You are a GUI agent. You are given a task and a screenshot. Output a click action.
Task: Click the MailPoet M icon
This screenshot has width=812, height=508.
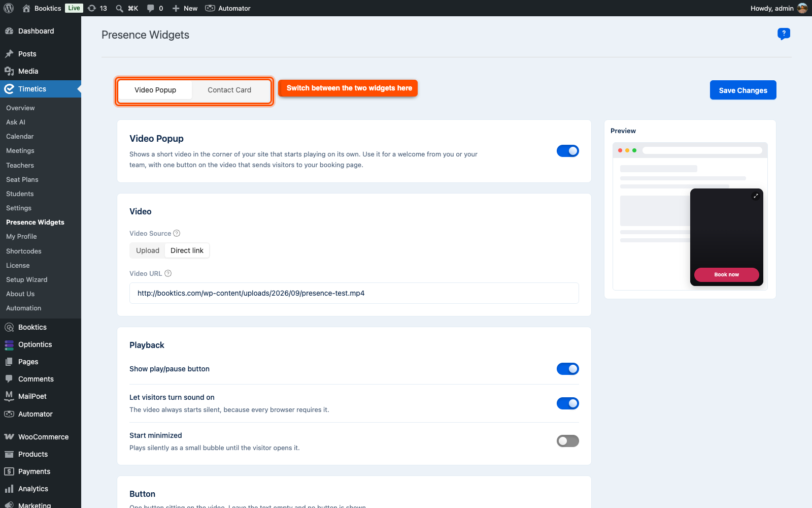pos(9,396)
